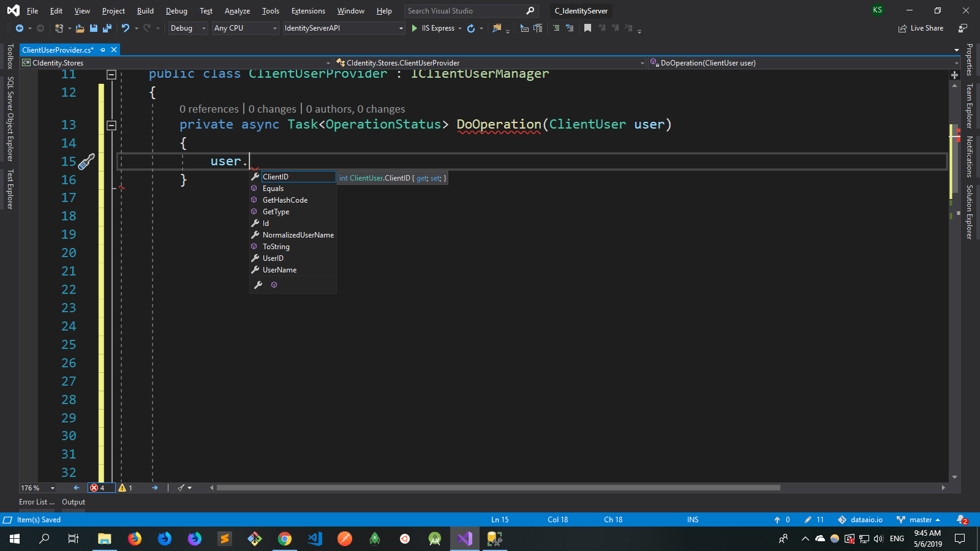
Task: Pin the ClientUserProvider.cs tab
Action: [x=103, y=50]
